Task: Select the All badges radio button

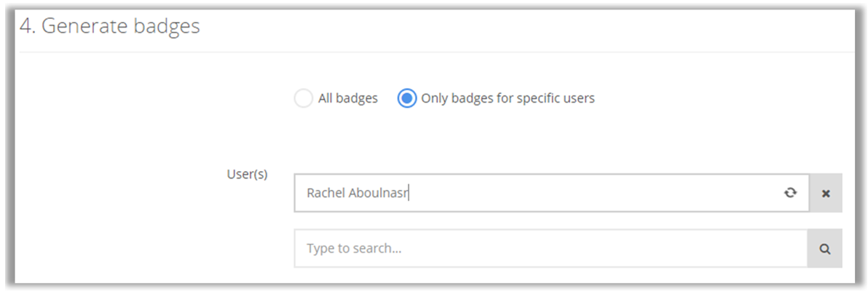Action: 303,98
